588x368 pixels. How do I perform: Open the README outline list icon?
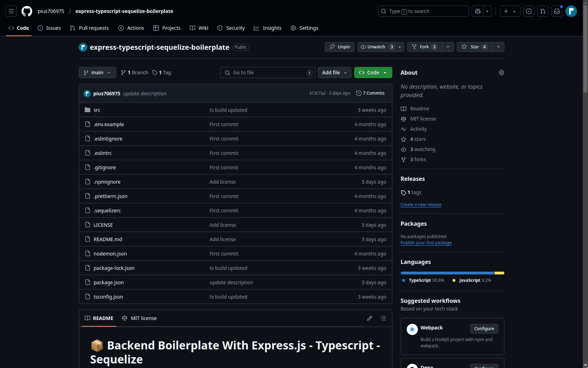pos(383,318)
